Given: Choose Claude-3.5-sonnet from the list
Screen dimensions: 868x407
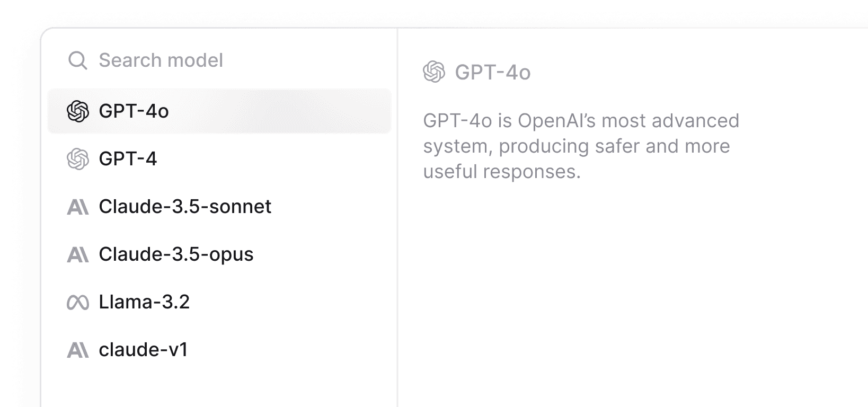Looking at the screenshot, I should coord(185,207).
